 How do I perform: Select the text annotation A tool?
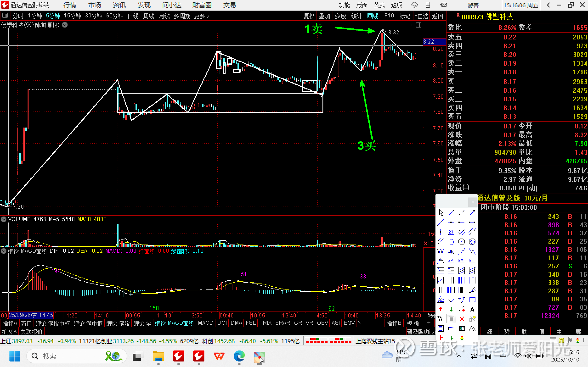472,309
